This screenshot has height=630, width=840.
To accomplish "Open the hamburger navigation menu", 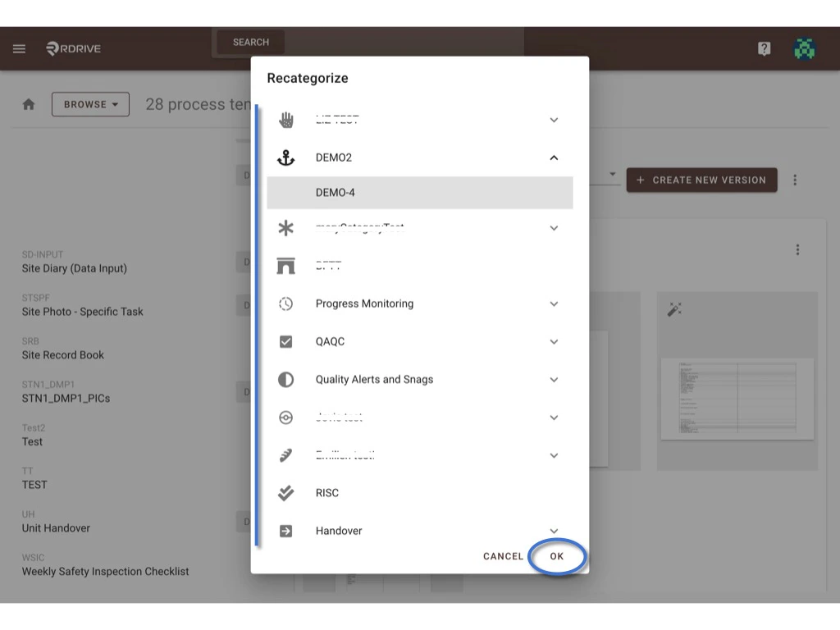I will (x=20, y=48).
